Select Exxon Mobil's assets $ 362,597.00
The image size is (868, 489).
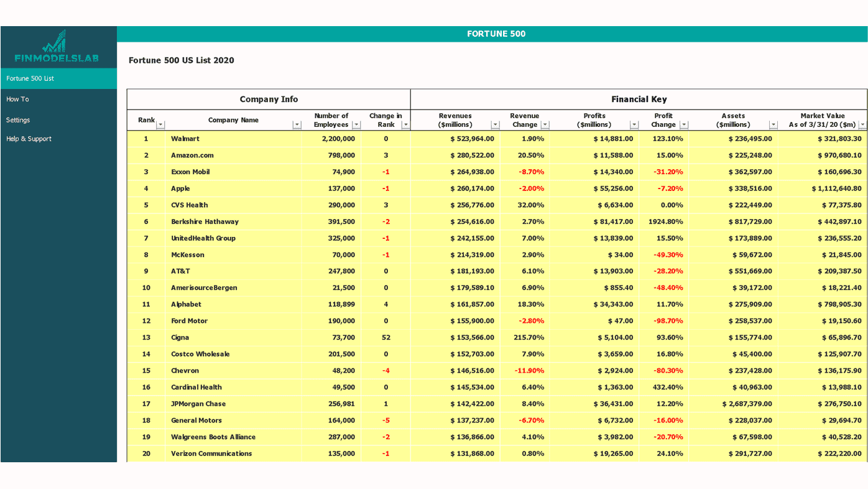click(750, 172)
